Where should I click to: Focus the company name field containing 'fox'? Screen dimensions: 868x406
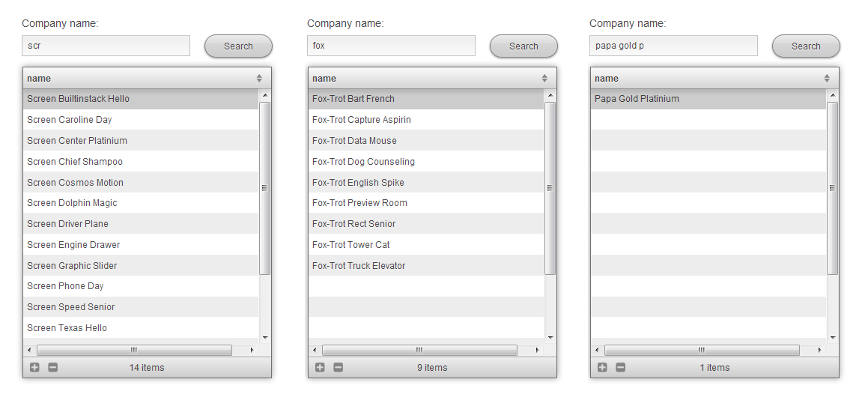pos(391,46)
